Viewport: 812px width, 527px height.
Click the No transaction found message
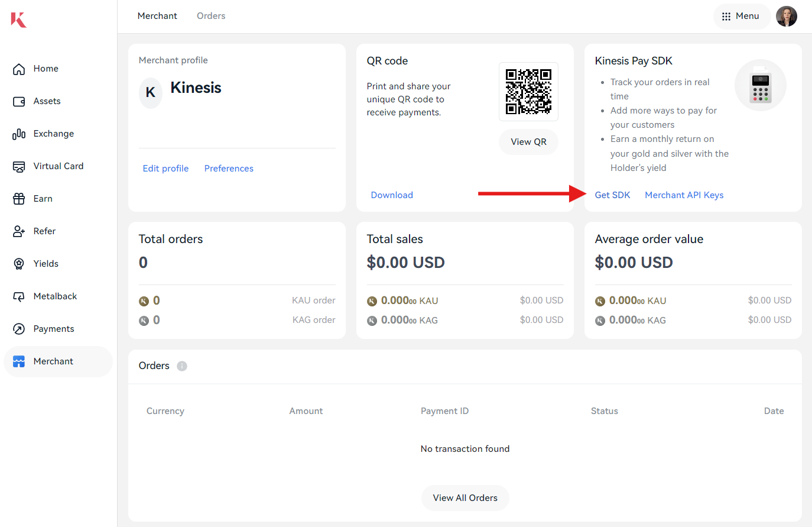pos(465,449)
